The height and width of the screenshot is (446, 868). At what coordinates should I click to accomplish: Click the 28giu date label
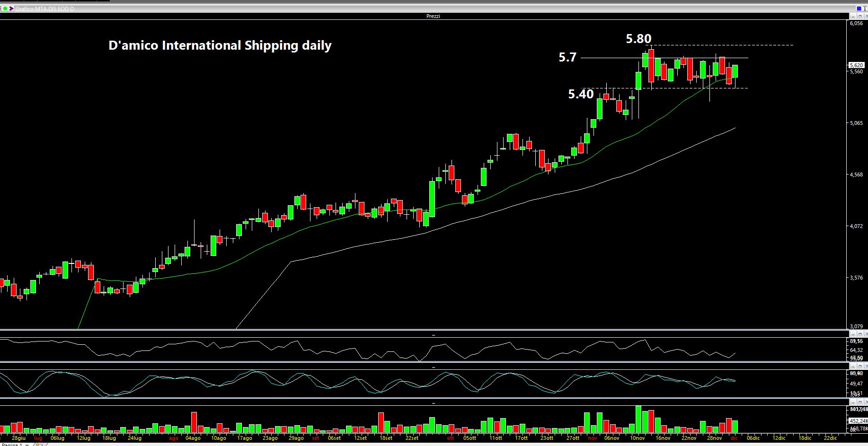18,438
